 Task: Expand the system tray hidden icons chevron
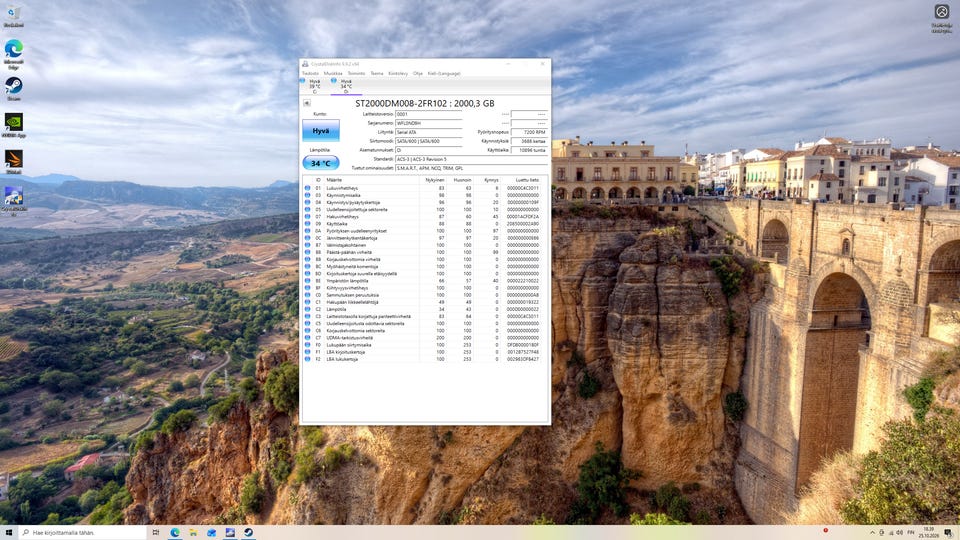[x=872, y=533]
